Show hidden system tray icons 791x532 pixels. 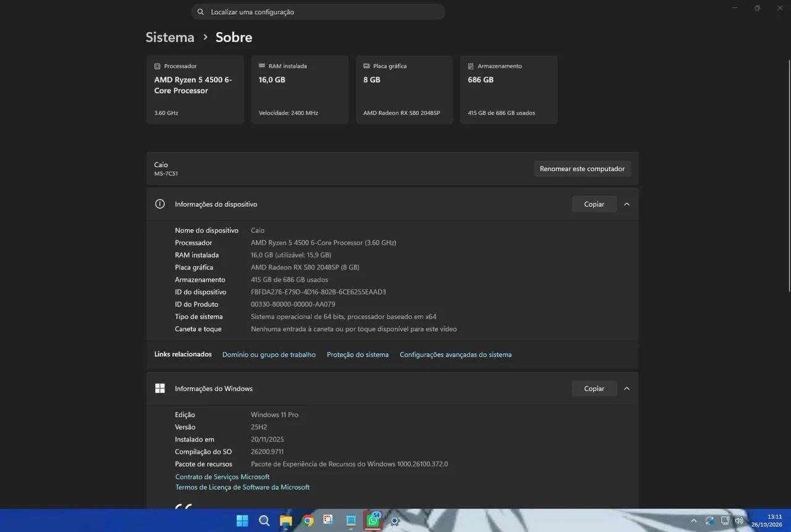[x=693, y=521]
